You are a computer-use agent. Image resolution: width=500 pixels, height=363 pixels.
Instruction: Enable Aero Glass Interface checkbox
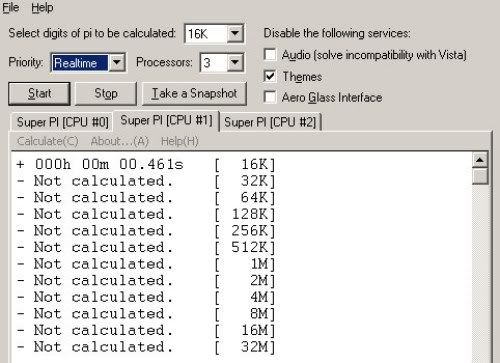(270, 97)
